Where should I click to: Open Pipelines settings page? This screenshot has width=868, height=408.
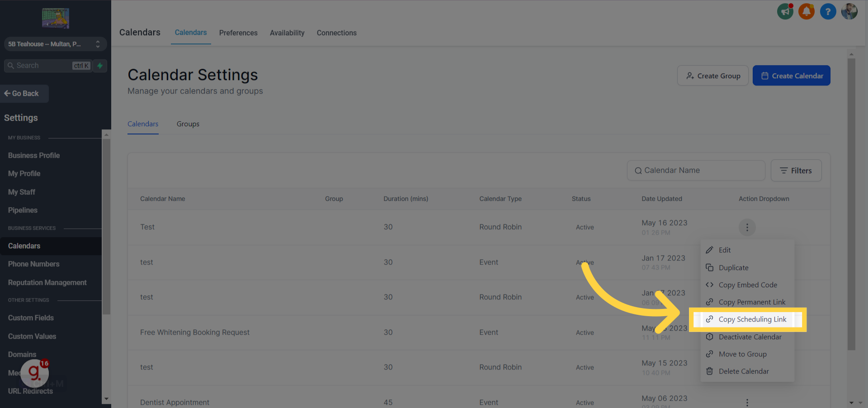click(x=23, y=210)
